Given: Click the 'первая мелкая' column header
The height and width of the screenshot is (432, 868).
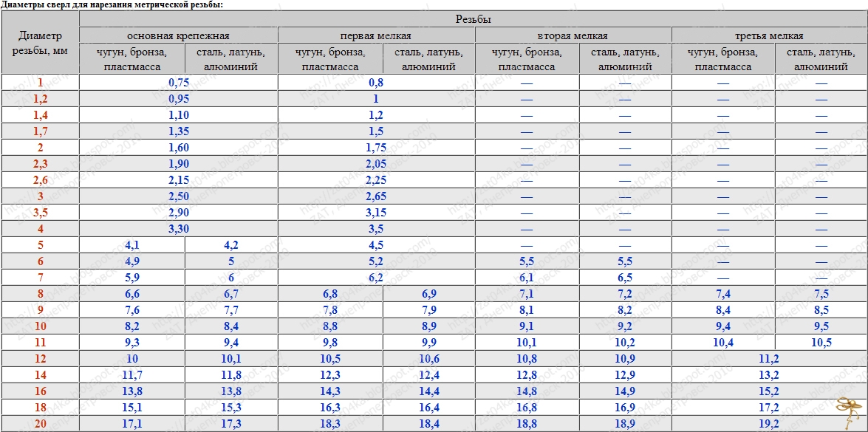Looking at the screenshot, I should (376, 36).
